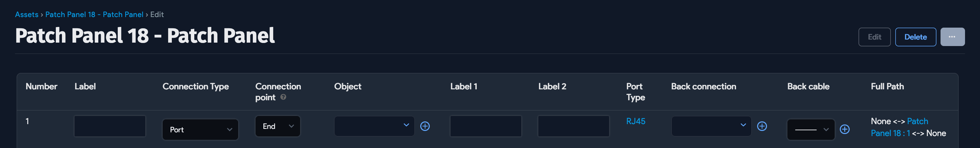980x148 pixels.
Task: Expand the Connection point End dropdown
Action: (278, 126)
